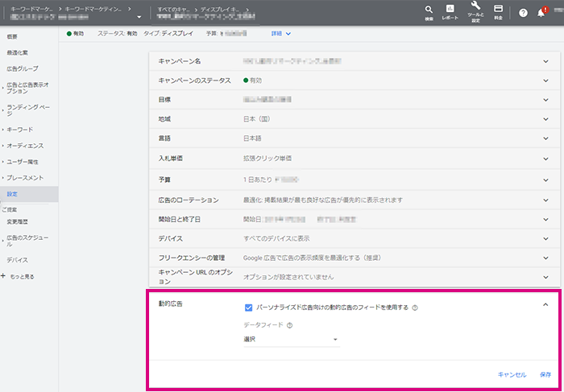Open オーディエンス in the sidebar
The width and height of the screenshot is (564, 392).
(25, 146)
